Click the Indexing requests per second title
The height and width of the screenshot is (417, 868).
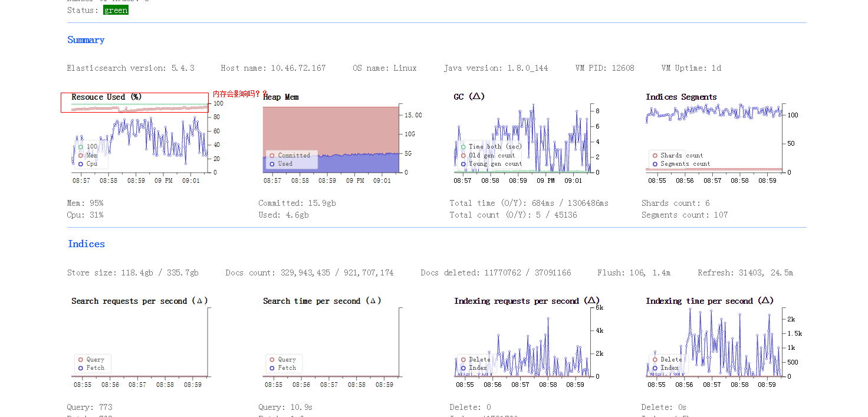point(527,301)
